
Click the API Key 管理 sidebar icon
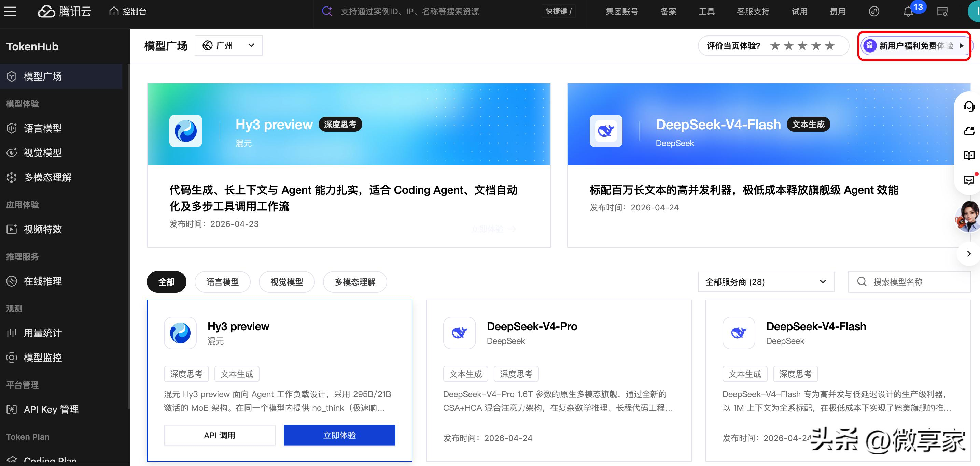pos(12,409)
